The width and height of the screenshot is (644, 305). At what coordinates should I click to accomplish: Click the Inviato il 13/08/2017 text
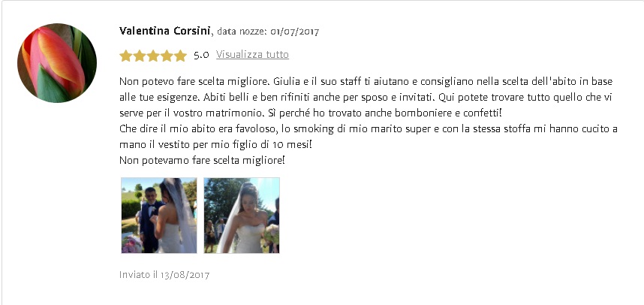coord(164,275)
